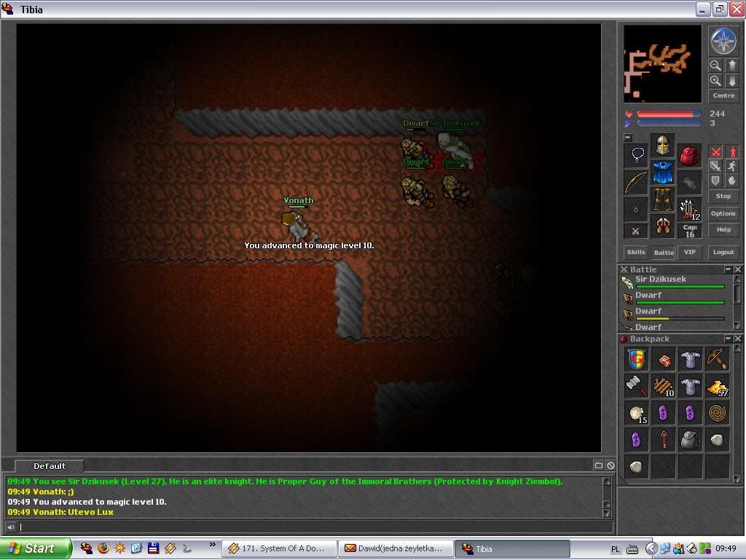This screenshot has height=560, width=746.
Task: Select the stack of 15 white items
Action: click(x=636, y=413)
